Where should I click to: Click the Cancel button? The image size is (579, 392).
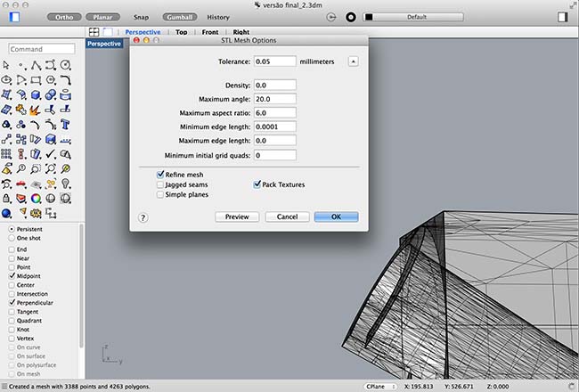(x=288, y=216)
